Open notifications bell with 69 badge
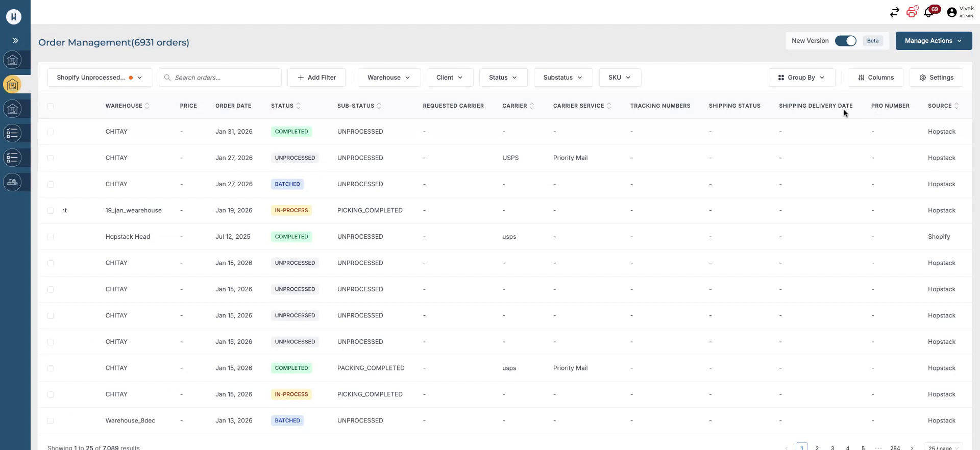Viewport: 980px width, 450px height. 929,13
